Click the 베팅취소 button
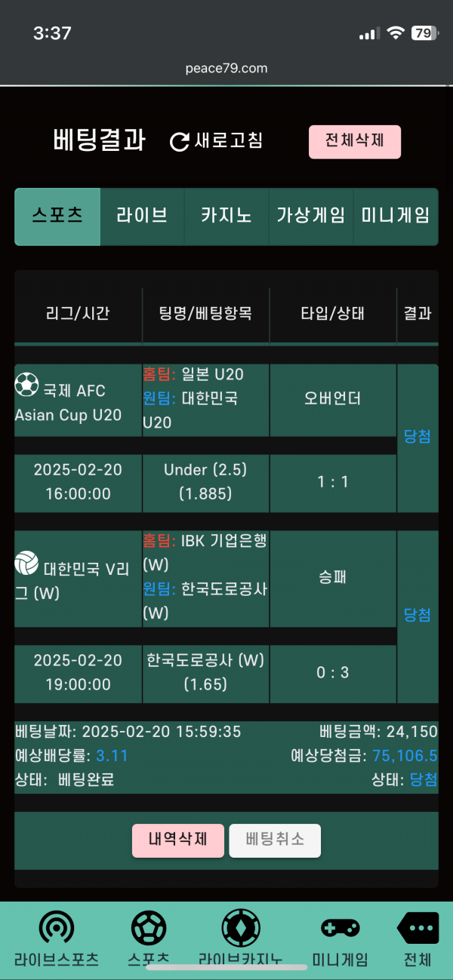This screenshot has height=980, width=453. (275, 840)
